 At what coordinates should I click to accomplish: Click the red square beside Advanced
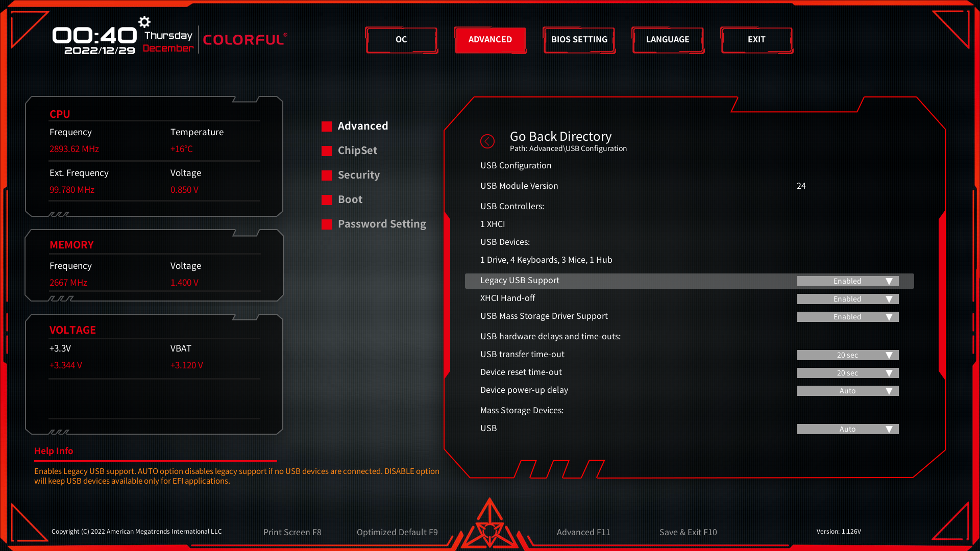coord(327,127)
